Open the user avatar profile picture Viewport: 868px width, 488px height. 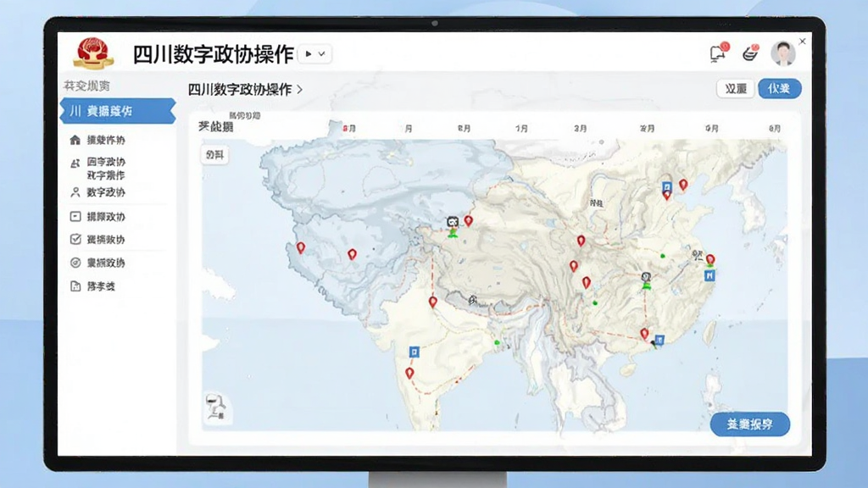[782, 53]
